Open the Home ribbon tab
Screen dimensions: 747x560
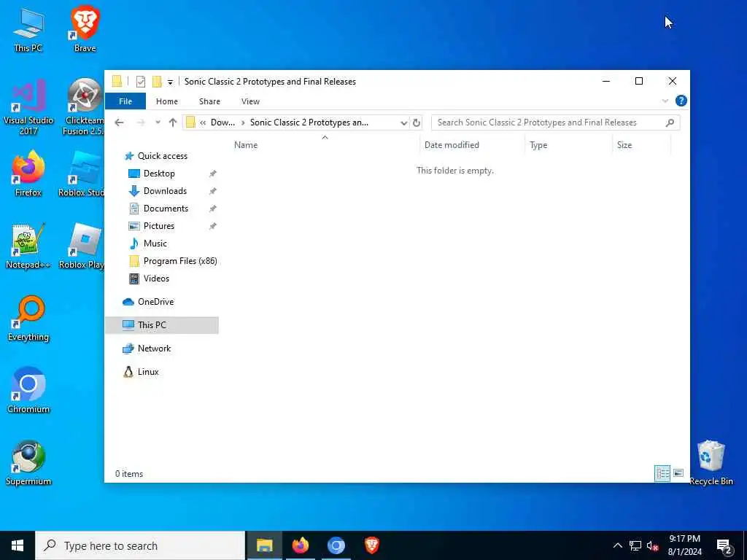click(167, 101)
